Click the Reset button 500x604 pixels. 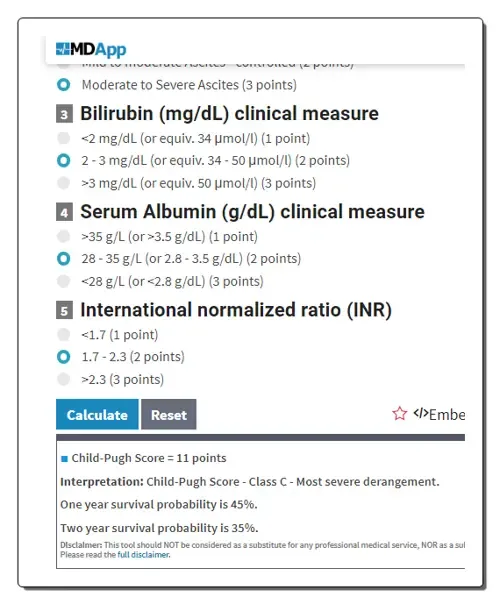pyautogui.click(x=169, y=414)
